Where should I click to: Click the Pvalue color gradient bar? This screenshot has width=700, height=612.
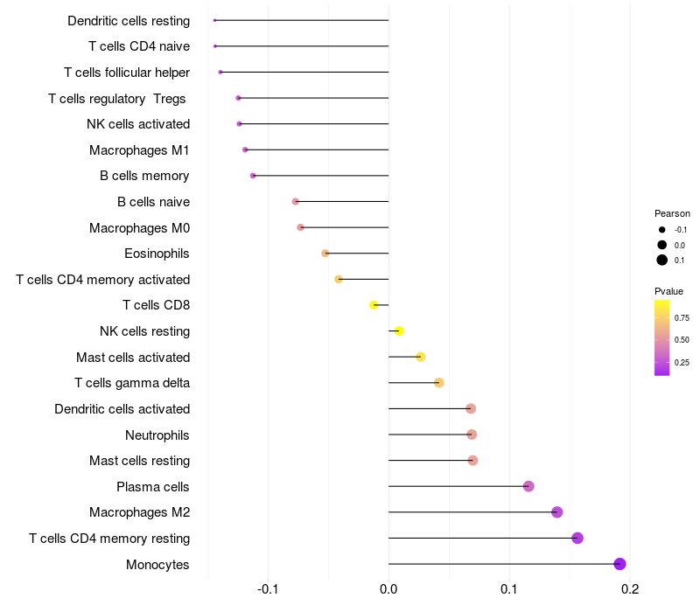(x=661, y=338)
